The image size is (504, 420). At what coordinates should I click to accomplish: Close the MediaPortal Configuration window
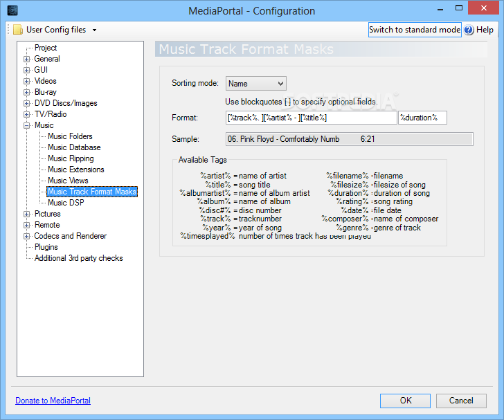(484, 8)
